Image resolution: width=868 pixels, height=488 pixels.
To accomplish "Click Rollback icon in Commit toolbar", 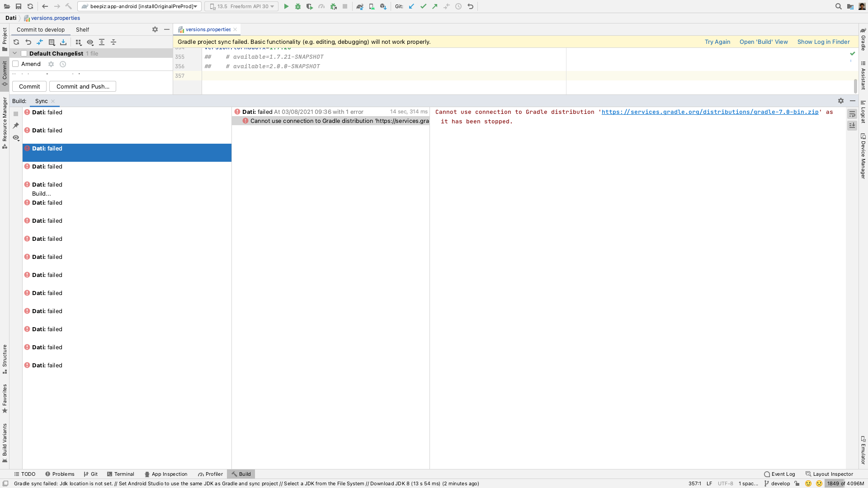I will (x=28, y=42).
